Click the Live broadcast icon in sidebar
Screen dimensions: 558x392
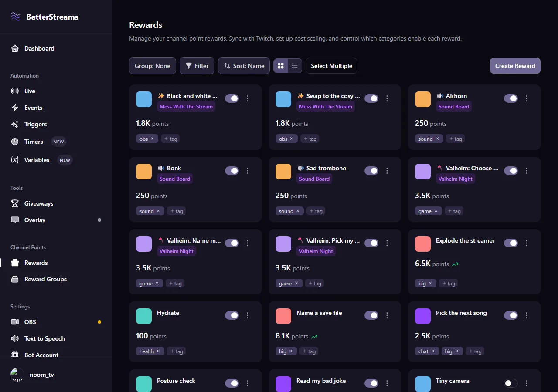(x=15, y=91)
